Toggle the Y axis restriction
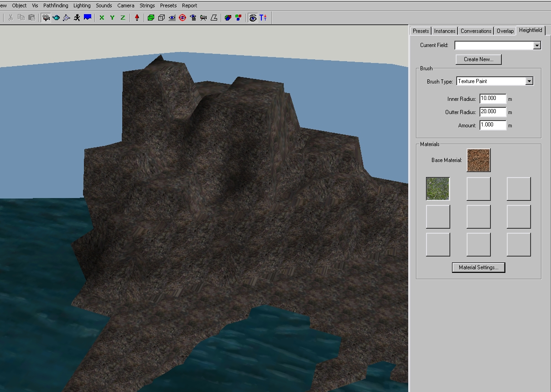 tap(112, 18)
